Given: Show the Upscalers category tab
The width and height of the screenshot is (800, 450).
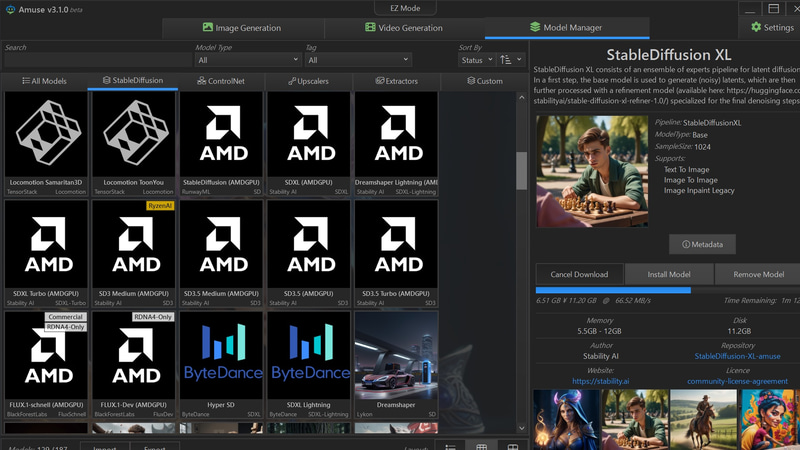Looking at the screenshot, I should tap(308, 81).
